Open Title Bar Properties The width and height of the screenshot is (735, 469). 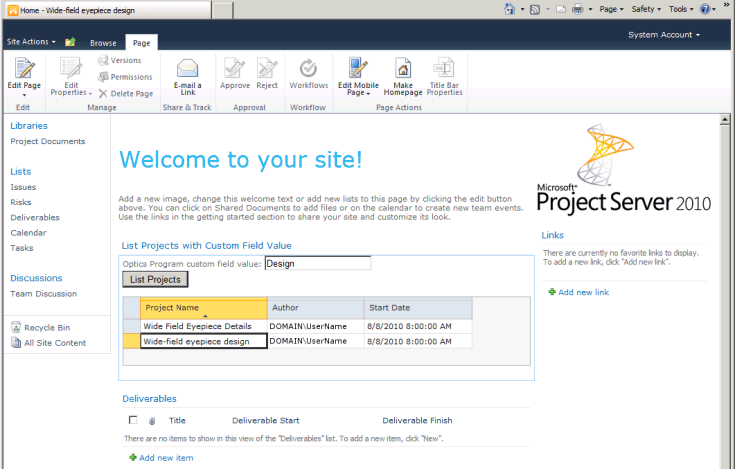coord(444,77)
